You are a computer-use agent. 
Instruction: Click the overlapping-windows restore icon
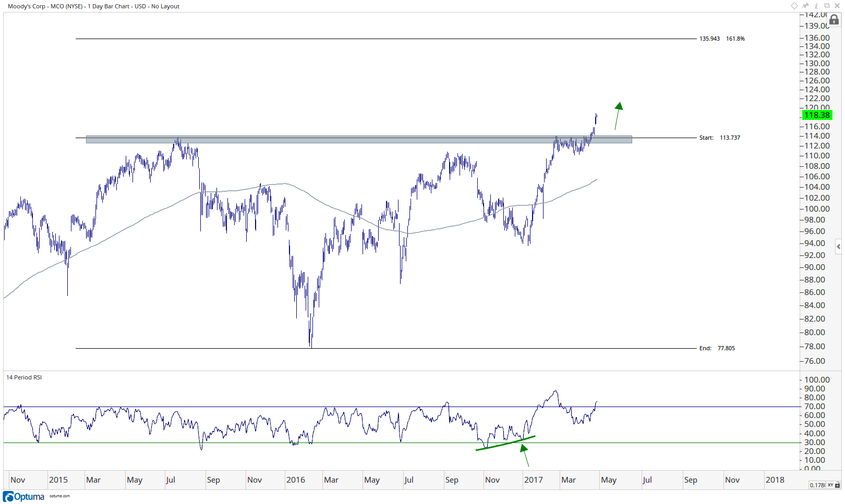coord(827,6)
